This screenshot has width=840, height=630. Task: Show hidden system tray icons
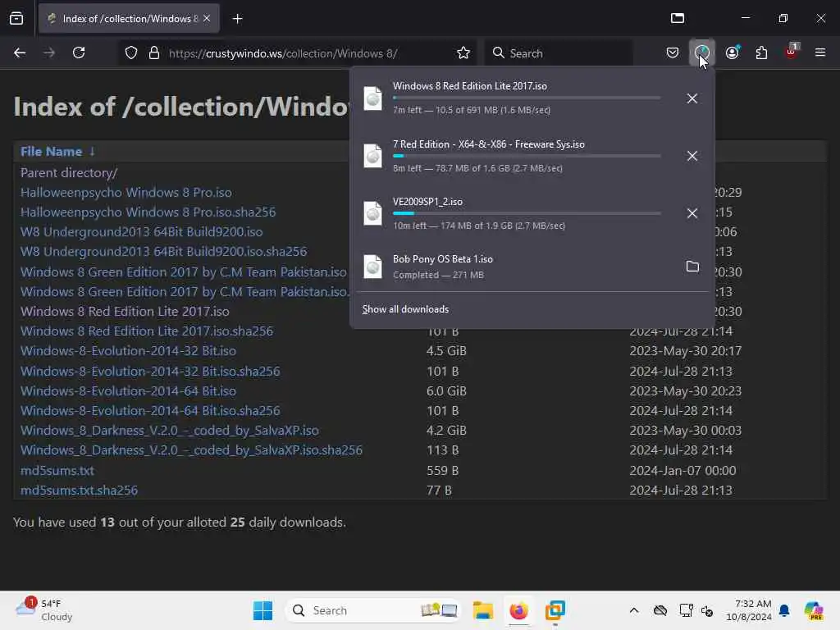(634, 610)
